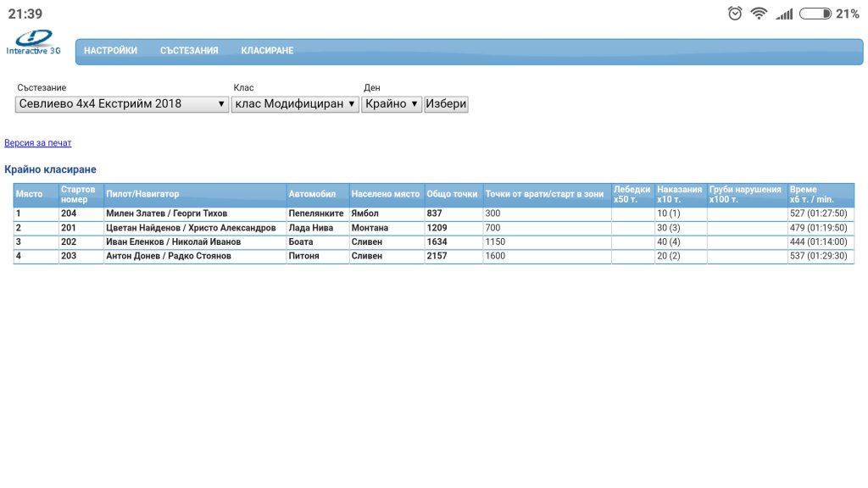Image resolution: width=868 pixels, height=488 pixels.
Task: Open the НАСТРОЙКИ menu
Action: tap(110, 50)
